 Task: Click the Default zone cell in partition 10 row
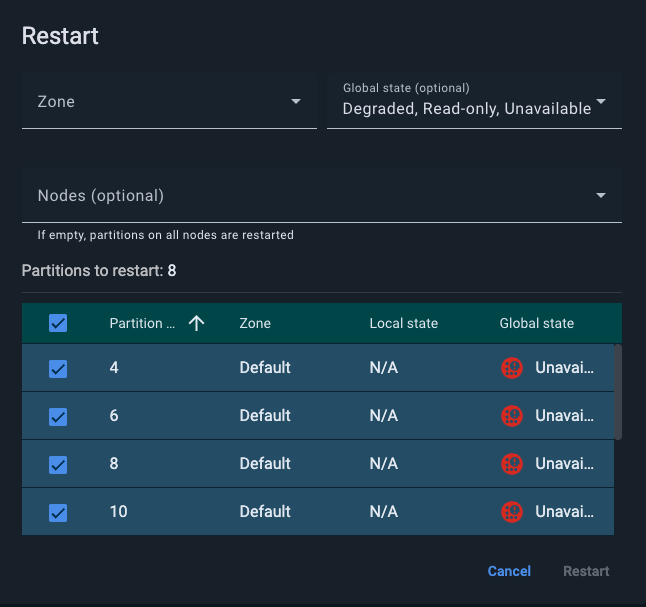click(265, 512)
